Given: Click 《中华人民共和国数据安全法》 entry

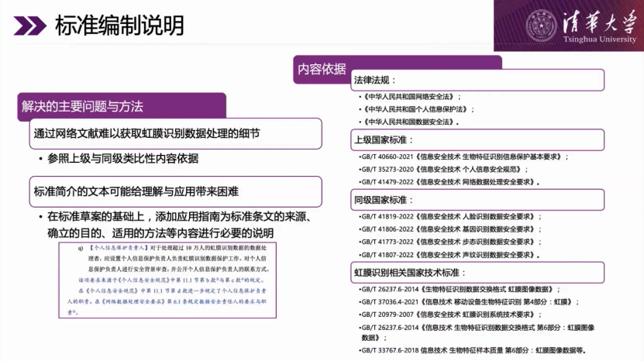Looking at the screenshot, I should (408, 122).
